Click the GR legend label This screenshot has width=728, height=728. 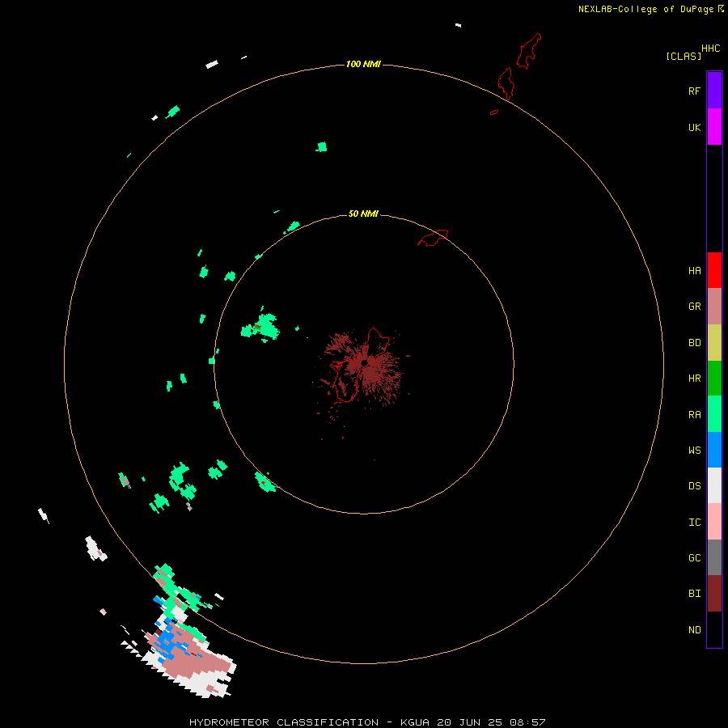coord(694,307)
